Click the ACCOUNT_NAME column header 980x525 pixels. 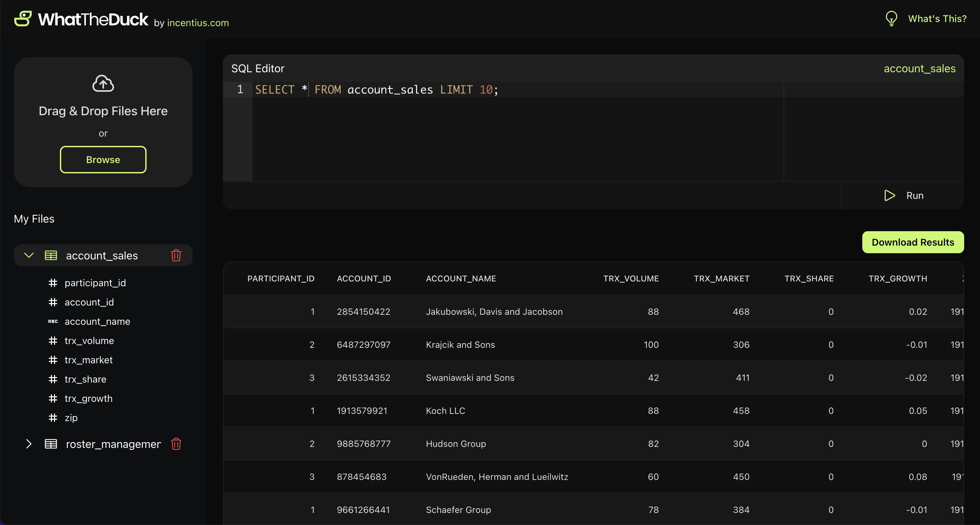coord(461,278)
